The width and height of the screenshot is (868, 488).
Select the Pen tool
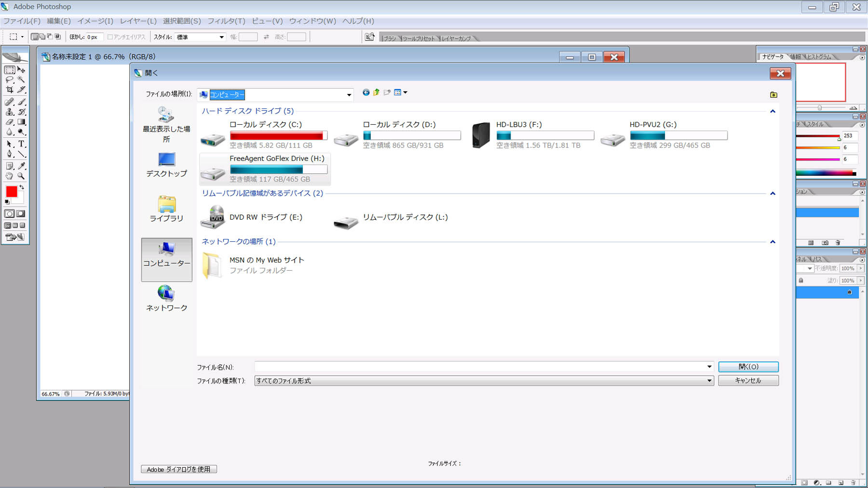point(10,154)
